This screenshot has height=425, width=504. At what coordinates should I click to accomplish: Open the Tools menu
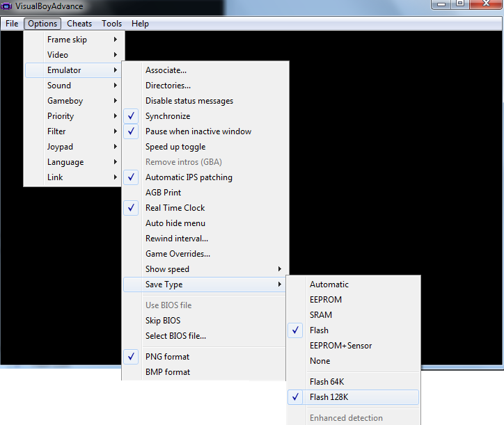(x=111, y=24)
